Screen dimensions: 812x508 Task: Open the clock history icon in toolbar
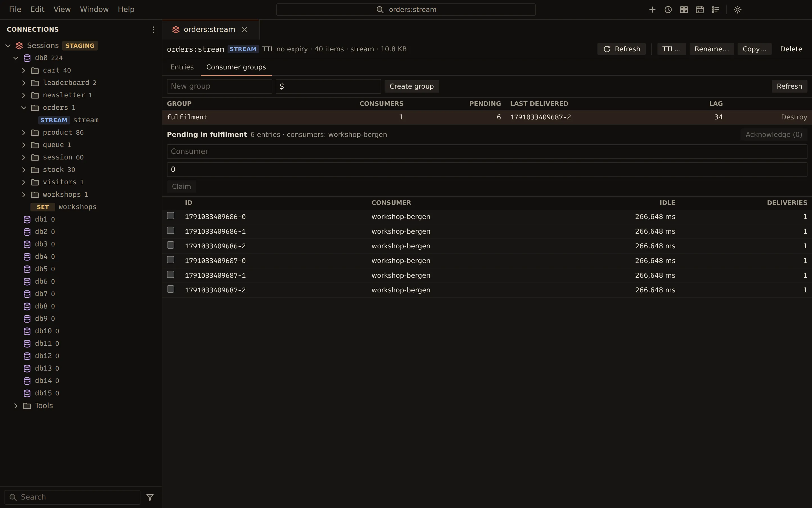coord(668,10)
